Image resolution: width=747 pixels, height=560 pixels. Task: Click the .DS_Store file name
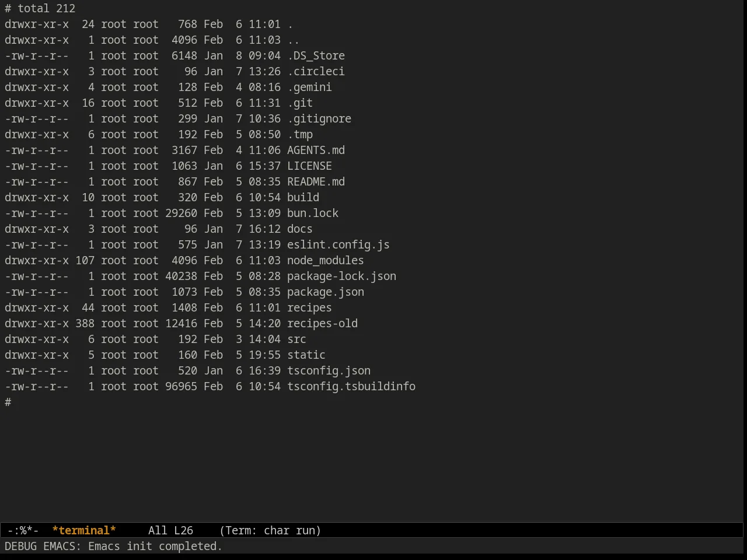pos(316,55)
